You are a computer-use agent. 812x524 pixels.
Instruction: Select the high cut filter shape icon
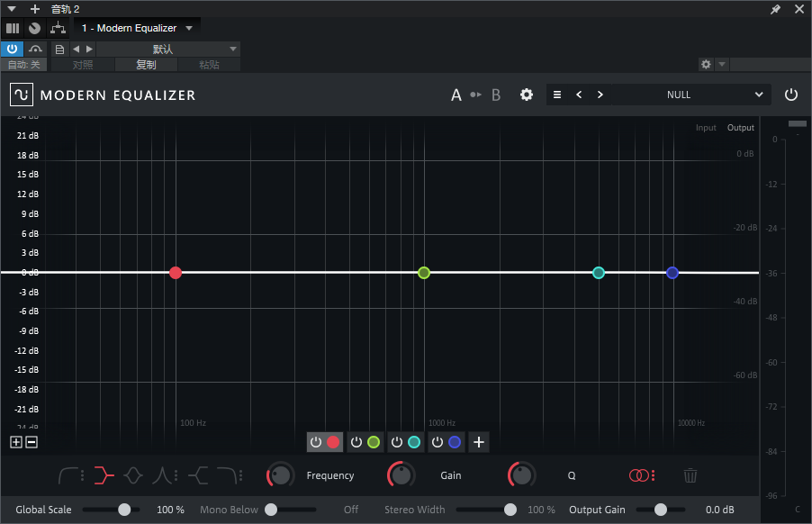[x=226, y=475]
